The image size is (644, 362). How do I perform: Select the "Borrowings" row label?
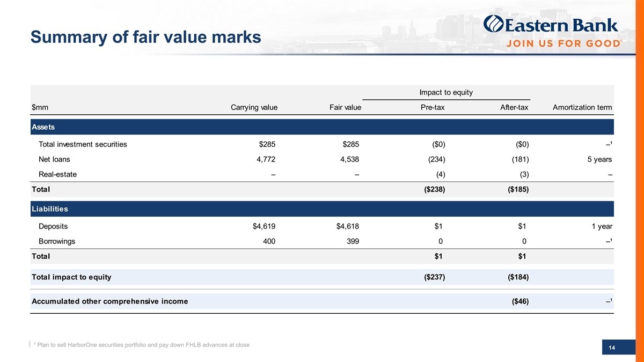[x=57, y=241]
